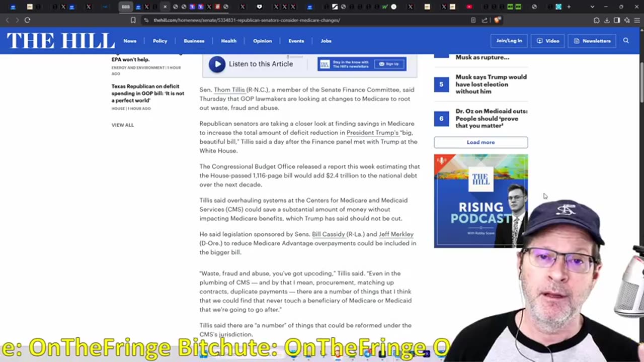Bookmark this page with the bookmark icon
This screenshot has height=362, width=644.
point(133,20)
